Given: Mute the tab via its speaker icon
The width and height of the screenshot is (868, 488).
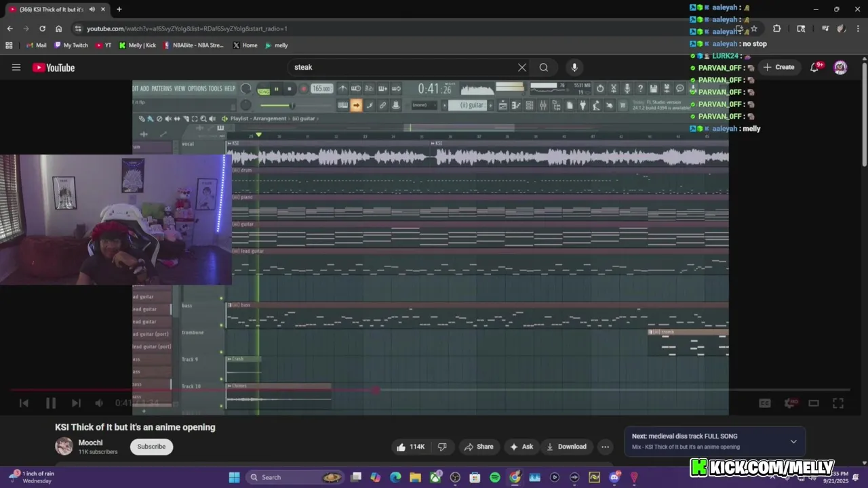Looking at the screenshot, I should tap(92, 9).
